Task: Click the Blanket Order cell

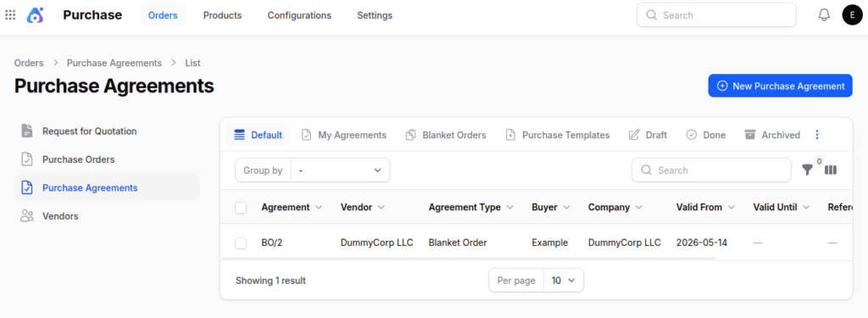Action: tap(458, 243)
